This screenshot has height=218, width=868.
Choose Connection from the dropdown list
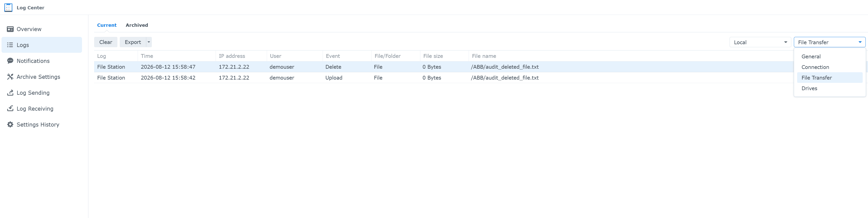[x=830, y=67]
